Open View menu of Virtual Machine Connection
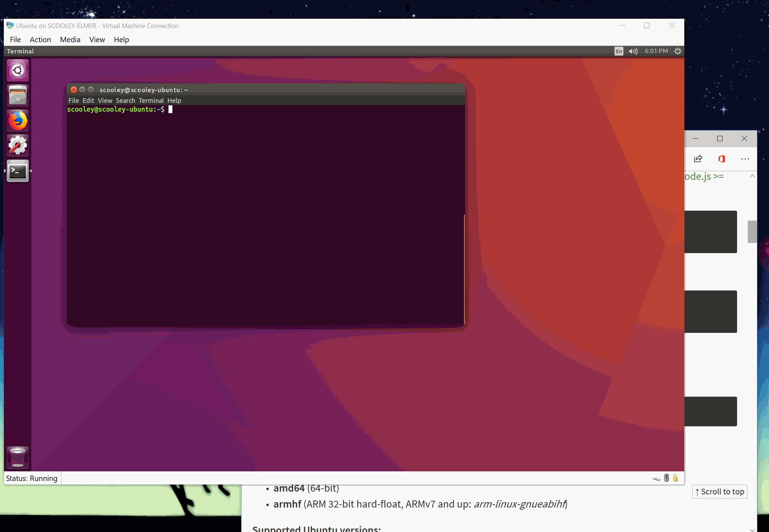Image resolution: width=769 pixels, height=532 pixels. [x=97, y=40]
